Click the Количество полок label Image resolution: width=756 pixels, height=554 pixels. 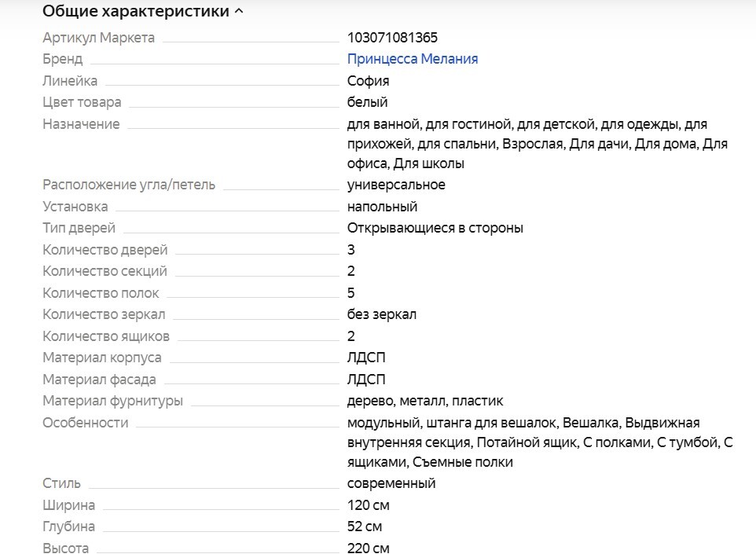tap(101, 293)
